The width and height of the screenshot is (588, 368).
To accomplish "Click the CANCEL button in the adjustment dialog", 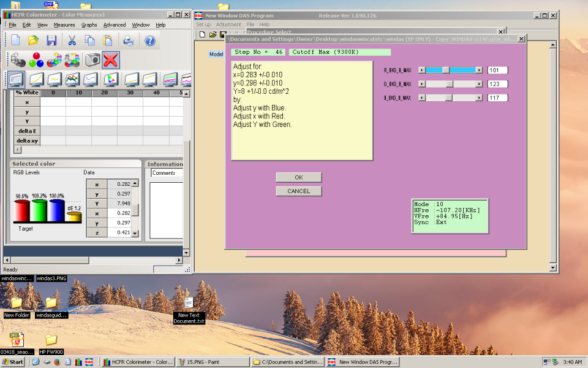I will 298,191.
